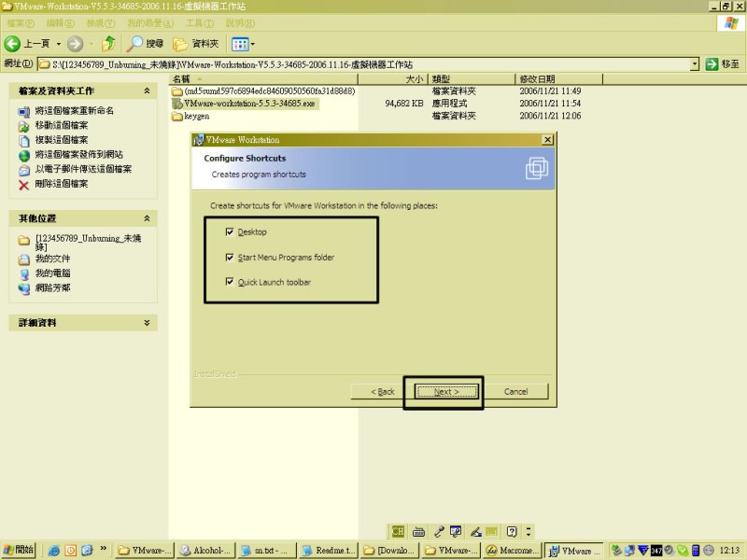The height and width of the screenshot is (560, 747).
Task: Click 移動這個檔案 move link
Action: [x=62, y=125]
